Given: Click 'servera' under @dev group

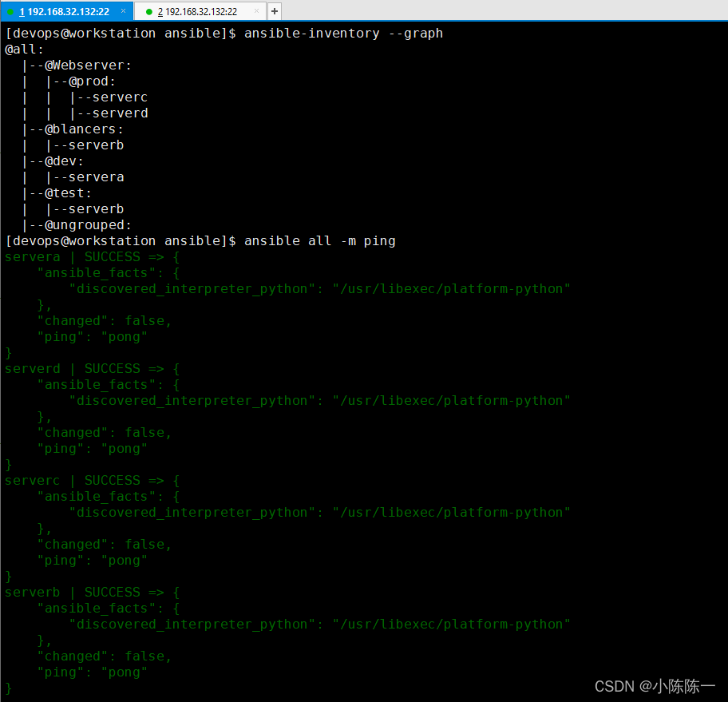Looking at the screenshot, I should coord(96,177).
